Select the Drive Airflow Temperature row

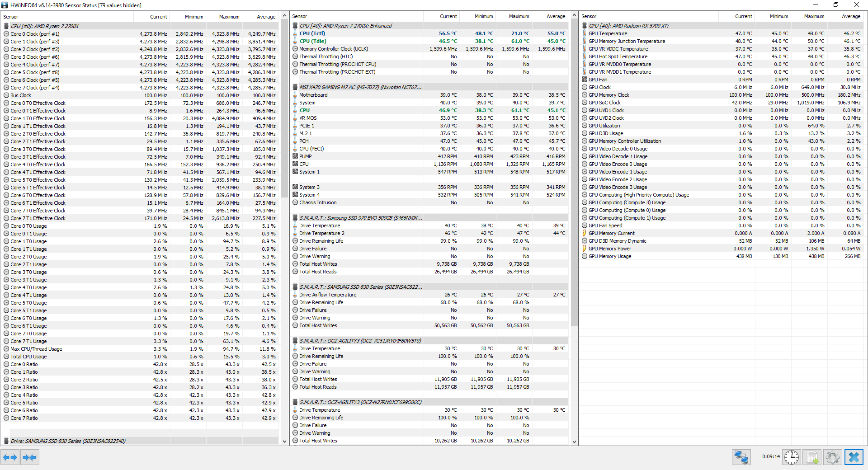pos(429,295)
